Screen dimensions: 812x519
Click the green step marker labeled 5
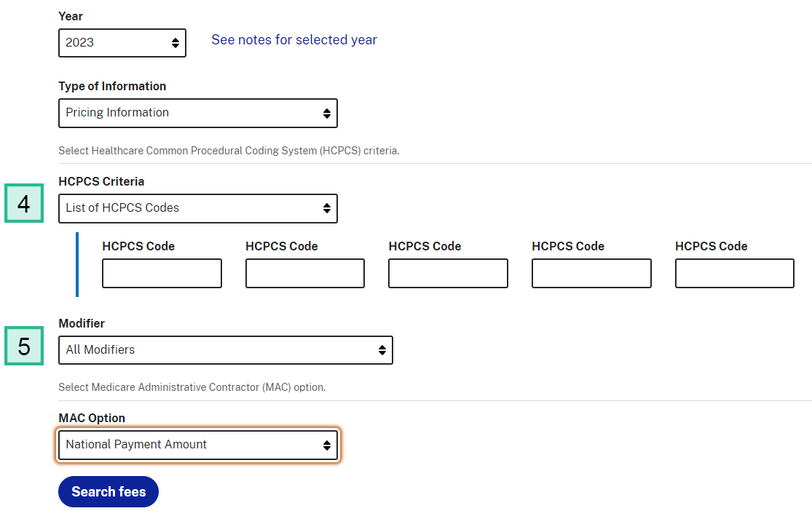pos(23,346)
